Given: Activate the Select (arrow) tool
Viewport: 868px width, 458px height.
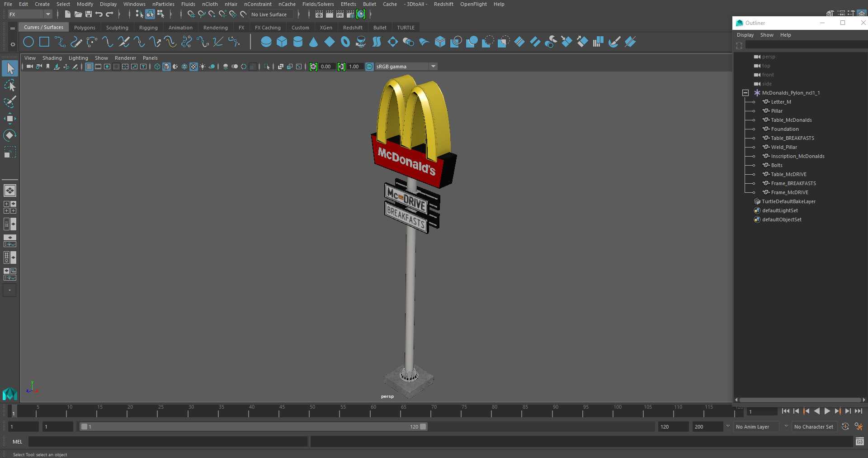Looking at the screenshot, I should point(9,68).
